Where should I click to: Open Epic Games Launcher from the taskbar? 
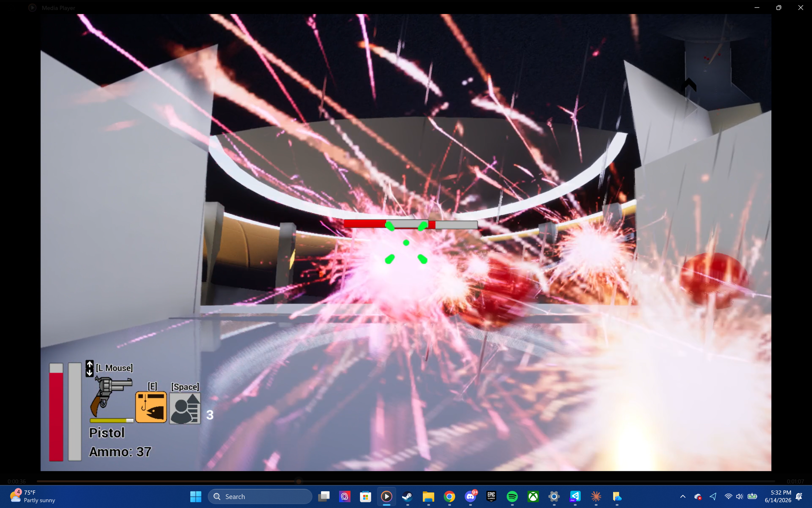pyautogui.click(x=491, y=496)
